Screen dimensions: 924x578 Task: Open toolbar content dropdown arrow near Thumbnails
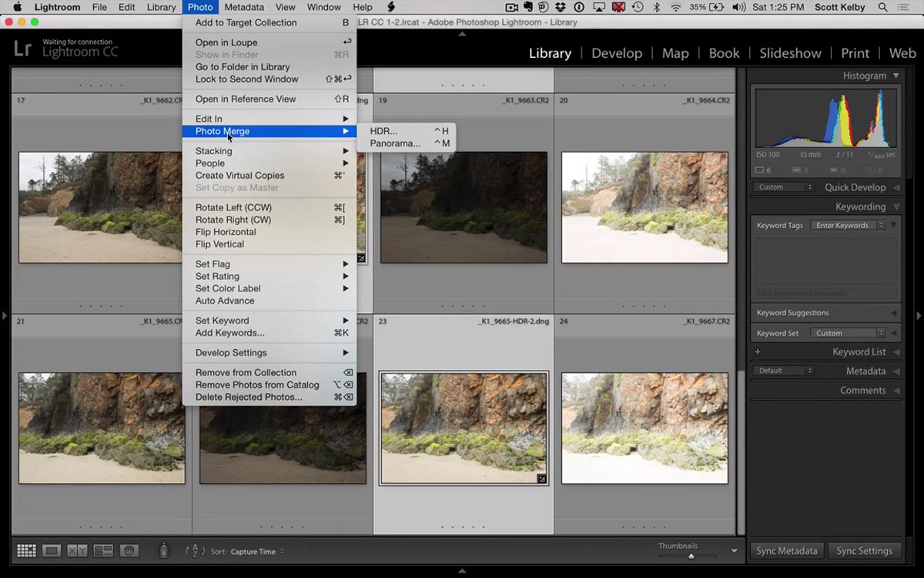coord(734,551)
